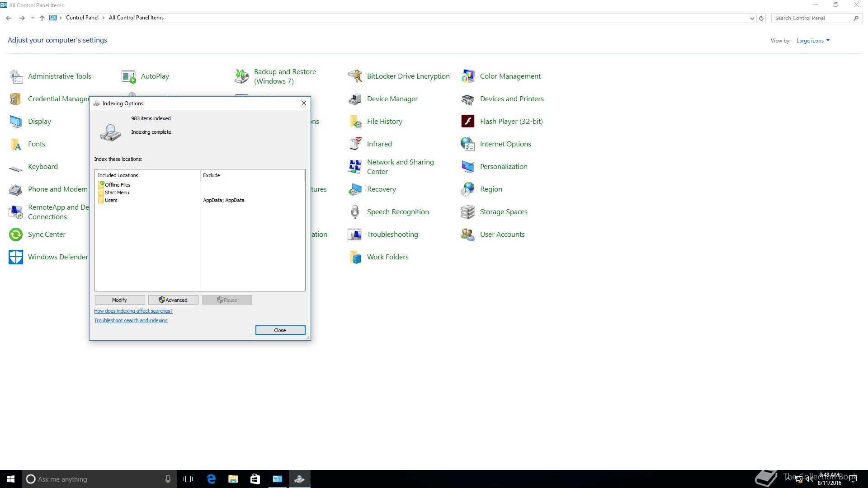868x488 pixels.
Task: Open Speech Recognition microphone icon
Action: pos(355,212)
